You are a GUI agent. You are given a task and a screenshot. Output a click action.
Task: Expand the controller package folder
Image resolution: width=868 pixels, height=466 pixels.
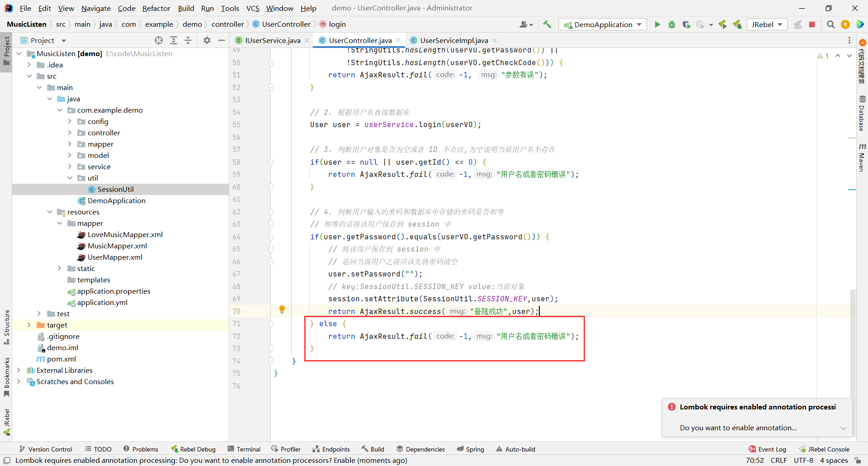(x=70, y=133)
